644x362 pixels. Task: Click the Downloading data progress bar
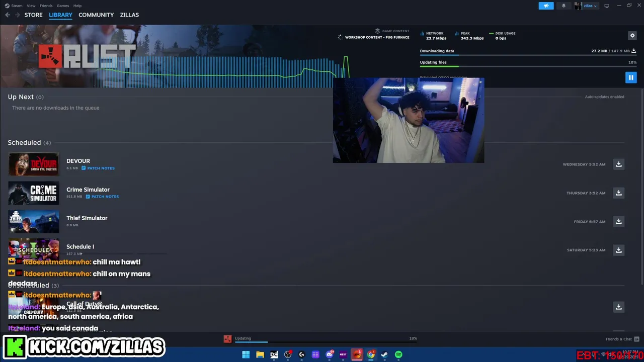coord(528,55)
